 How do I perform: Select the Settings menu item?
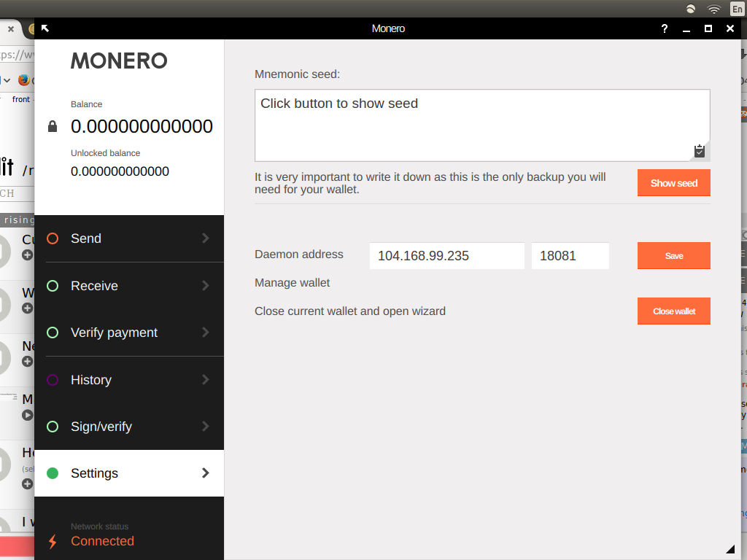[129, 473]
